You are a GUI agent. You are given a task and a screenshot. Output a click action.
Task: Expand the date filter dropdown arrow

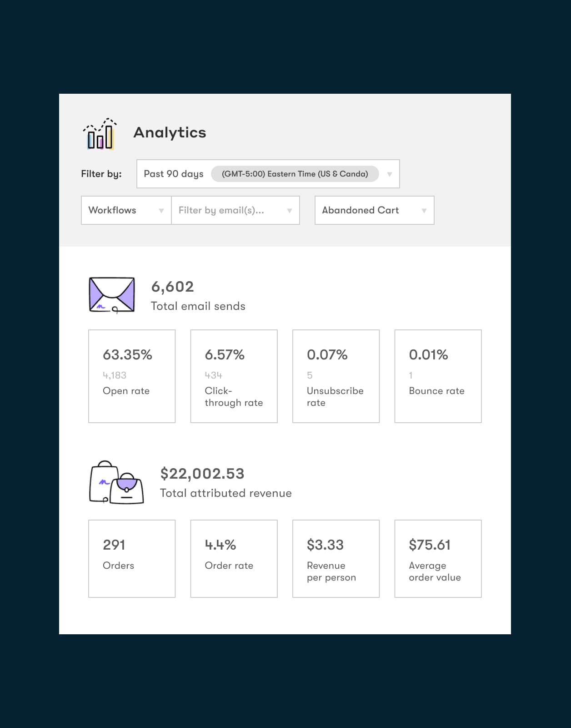click(x=389, y=174)
